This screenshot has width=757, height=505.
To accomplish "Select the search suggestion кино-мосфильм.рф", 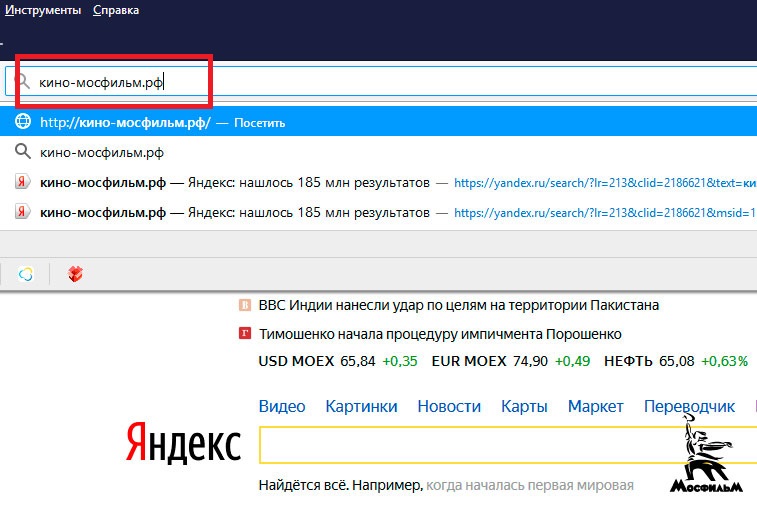I will click(378, 152).
